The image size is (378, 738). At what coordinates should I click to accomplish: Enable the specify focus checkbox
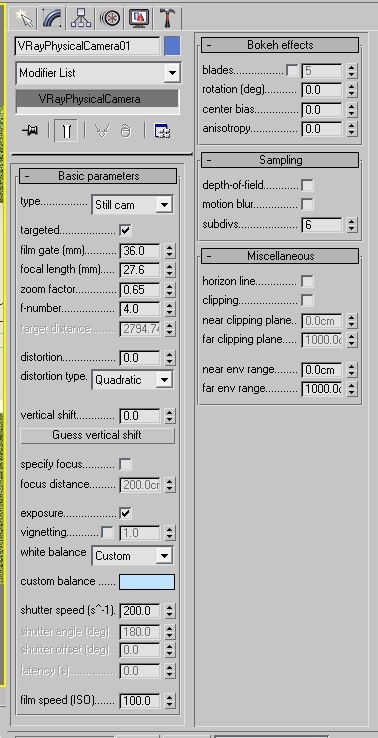coord(125,465)
